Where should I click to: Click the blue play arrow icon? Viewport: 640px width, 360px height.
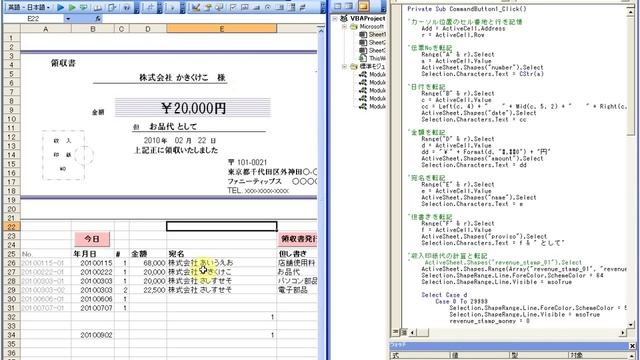[x=60, y=7]
